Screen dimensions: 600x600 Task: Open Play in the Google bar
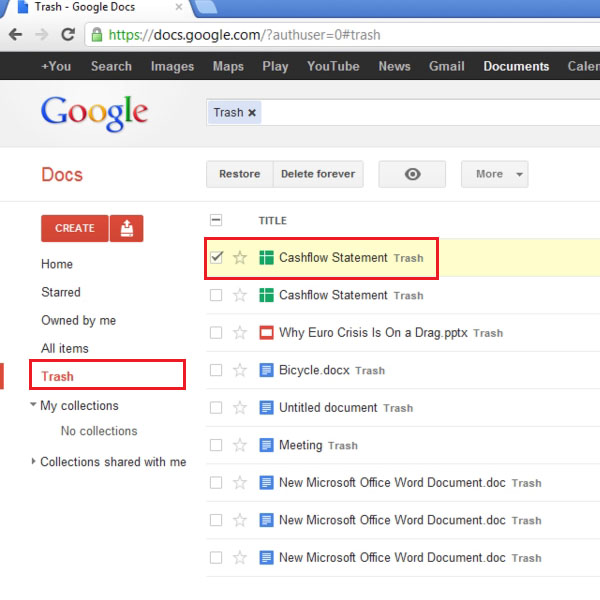click(x=275, y=66)
